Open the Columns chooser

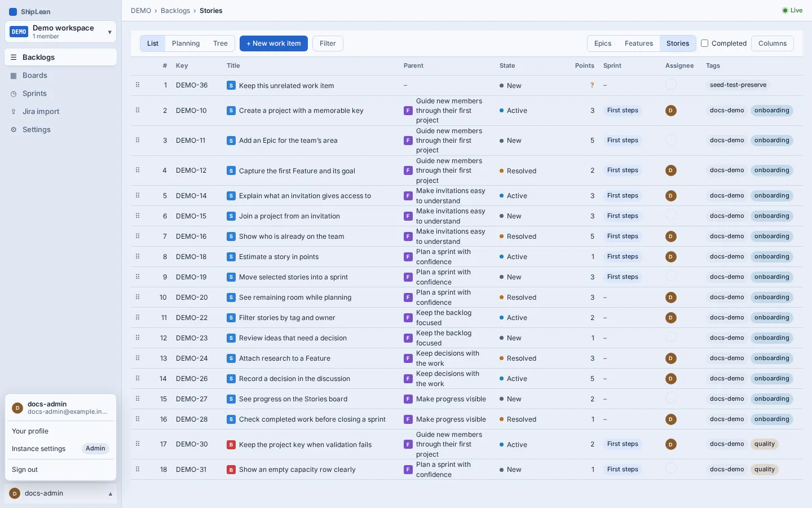click(772, 43)
